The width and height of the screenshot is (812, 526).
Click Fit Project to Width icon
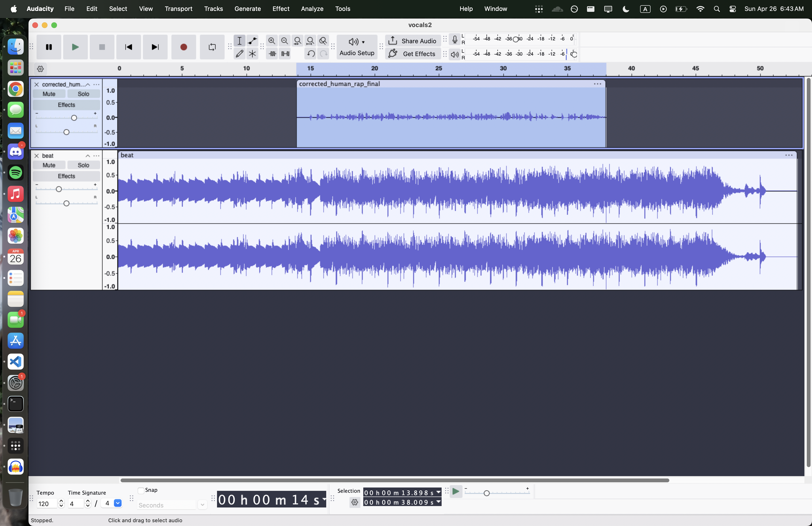point(310,41)
